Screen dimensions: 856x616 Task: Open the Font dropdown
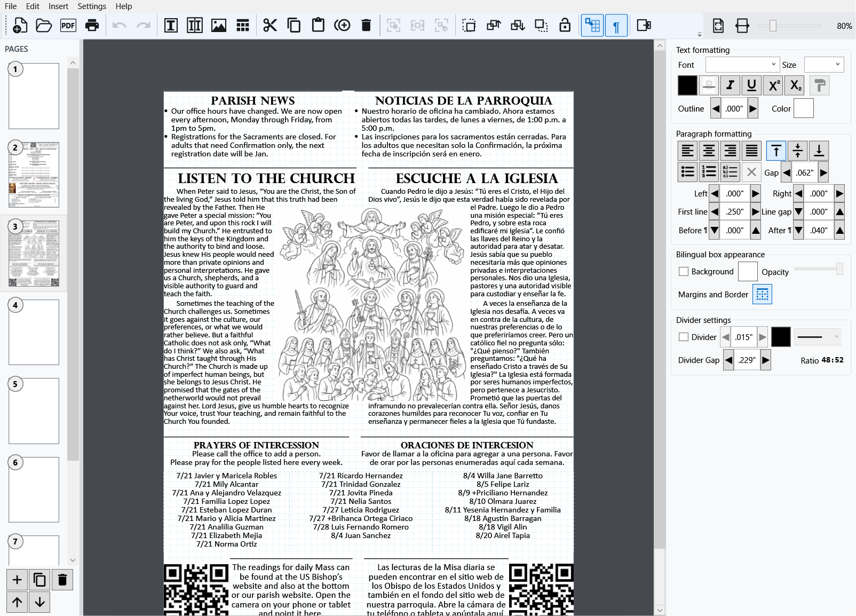pos(743,65)
